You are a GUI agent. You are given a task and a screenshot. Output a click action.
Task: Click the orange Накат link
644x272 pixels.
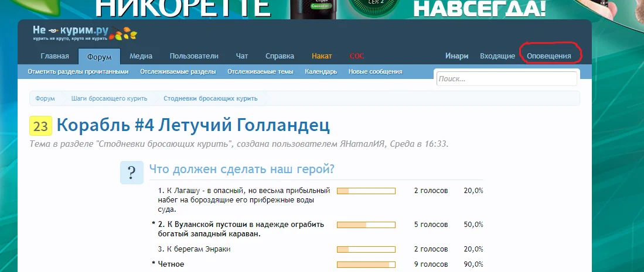[x=322, y=56]
